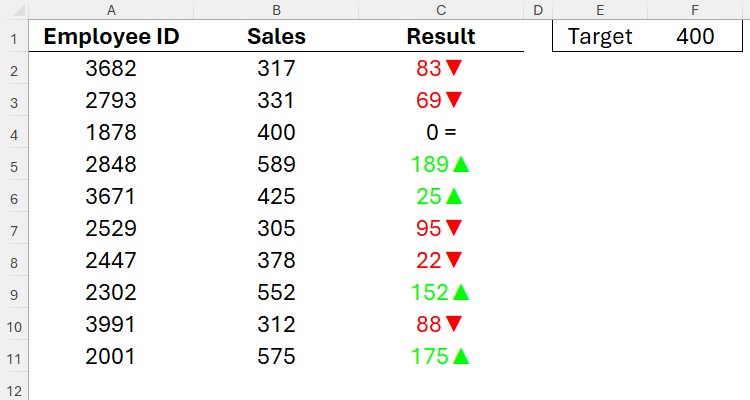Select row 12 header
750x400 pixels.
click(x=14, y=389)
